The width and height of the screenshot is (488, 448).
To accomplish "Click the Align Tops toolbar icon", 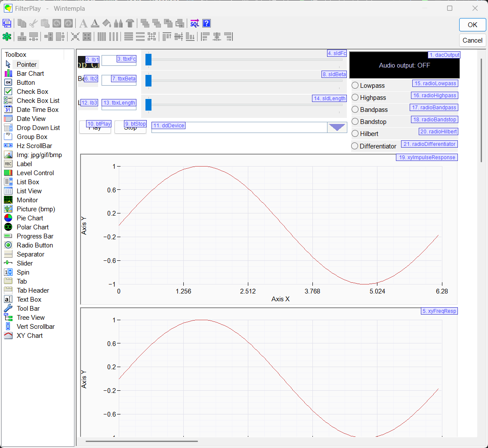I will [x=167, y=37].
